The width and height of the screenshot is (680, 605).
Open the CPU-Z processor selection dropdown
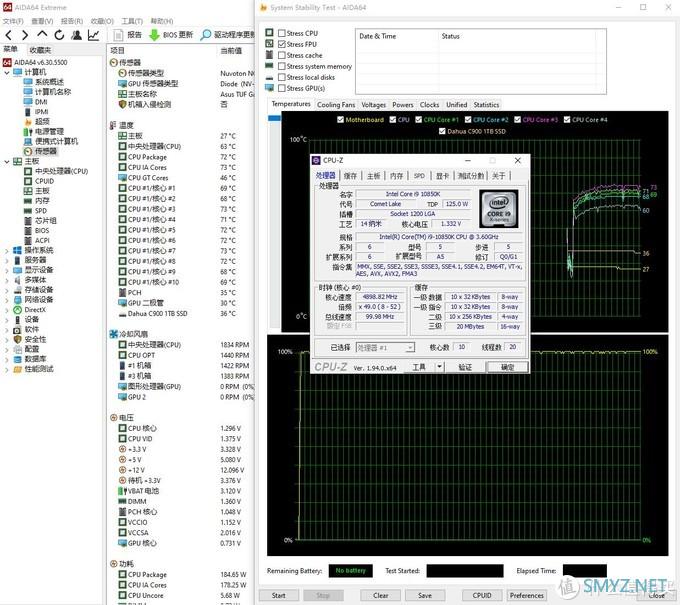[385, 347]
